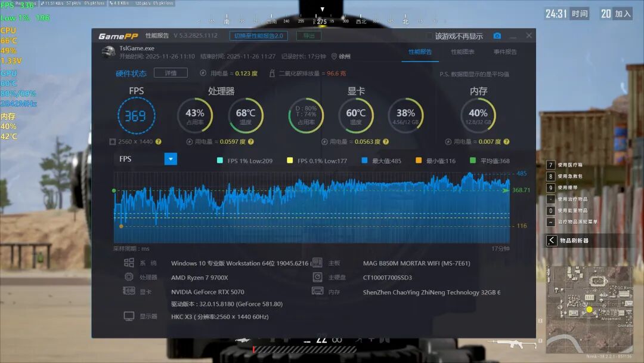Screen dimensions: 644x363
Task: Click the 驱动版本 driver version line
Action: coord(227,304)
